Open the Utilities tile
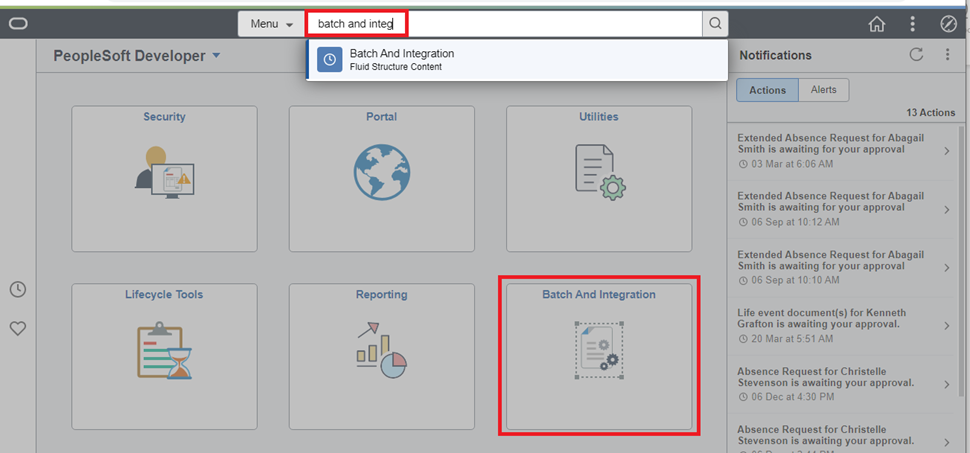 click(599, 179)
